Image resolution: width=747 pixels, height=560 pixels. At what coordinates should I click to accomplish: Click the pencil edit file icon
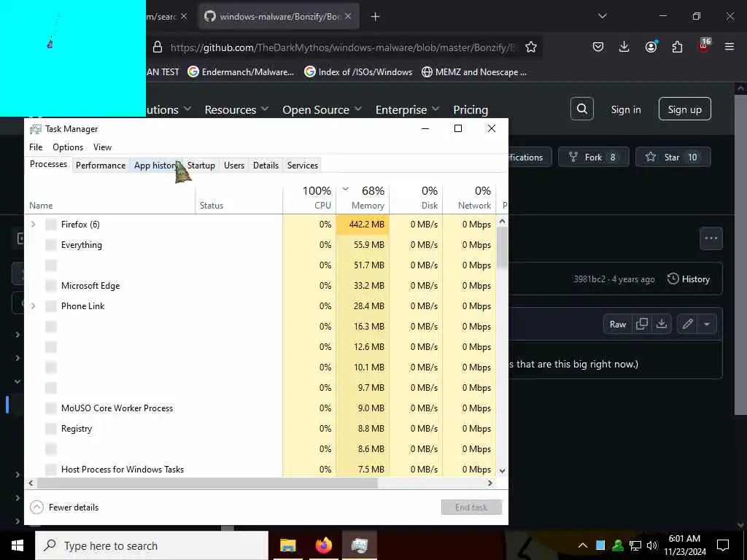point(687,324)
